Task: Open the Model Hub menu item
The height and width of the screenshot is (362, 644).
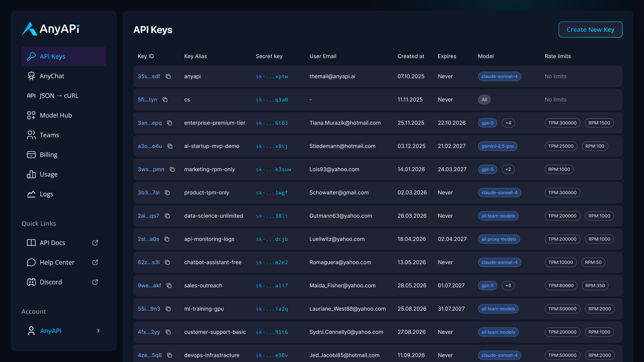Action: [56, 115]
